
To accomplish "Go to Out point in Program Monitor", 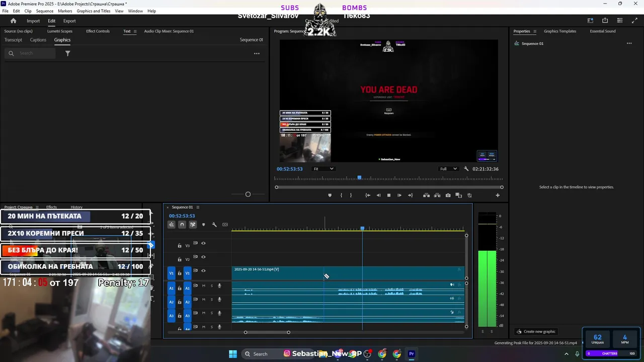I will [410, 195].
